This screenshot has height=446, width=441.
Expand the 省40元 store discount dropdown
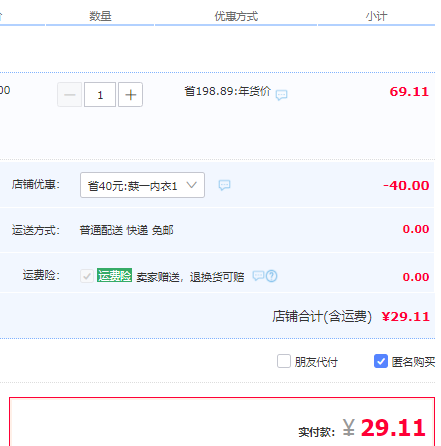pyautogui.click(x=142, y=185)
